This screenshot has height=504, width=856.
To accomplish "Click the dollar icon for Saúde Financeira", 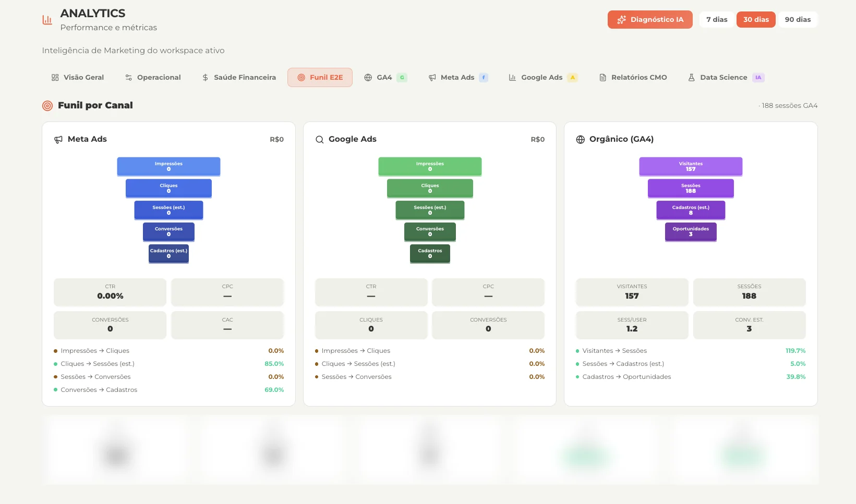I will (x=205, y=78).
